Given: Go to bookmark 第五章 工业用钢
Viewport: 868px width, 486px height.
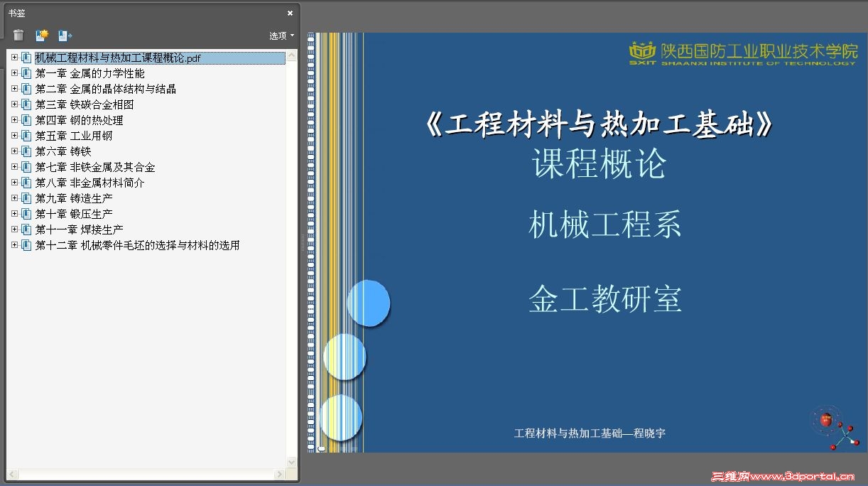Looking at the screenshot, I should coord(74,136).
